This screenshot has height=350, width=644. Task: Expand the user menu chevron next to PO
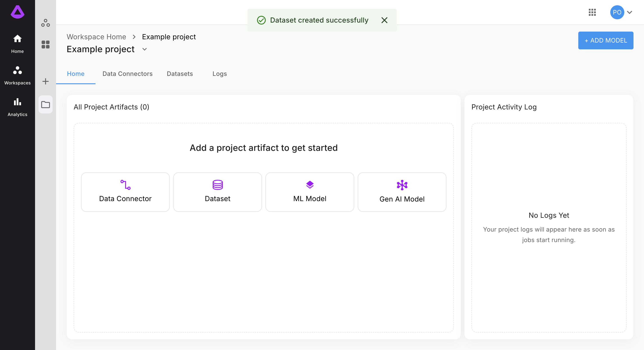tap(630, 12)
